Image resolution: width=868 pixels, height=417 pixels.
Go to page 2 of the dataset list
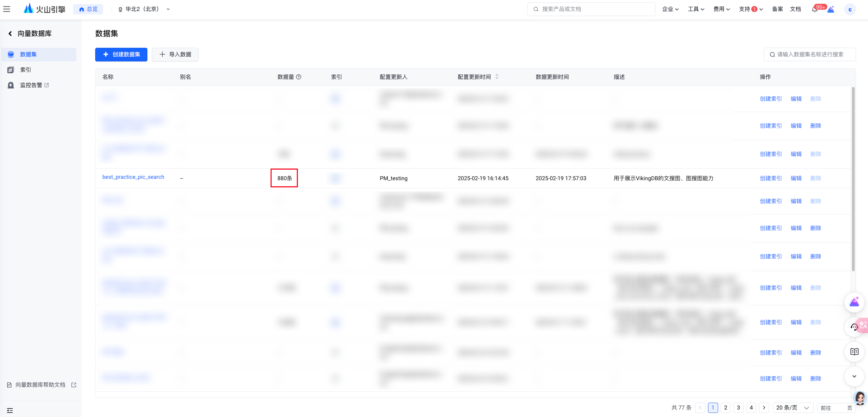(726, 408)
